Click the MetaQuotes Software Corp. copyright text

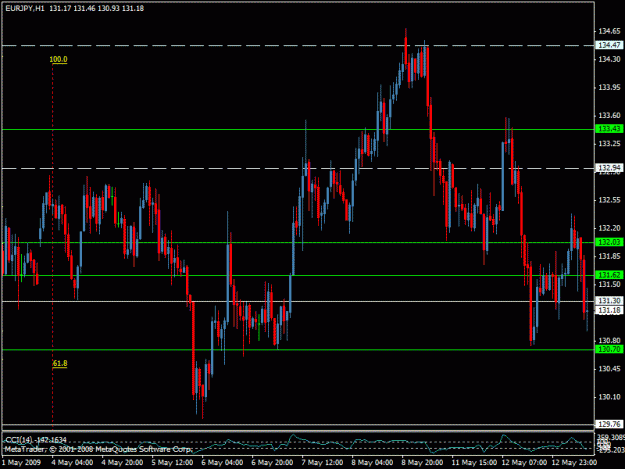[x=98, y=449]
